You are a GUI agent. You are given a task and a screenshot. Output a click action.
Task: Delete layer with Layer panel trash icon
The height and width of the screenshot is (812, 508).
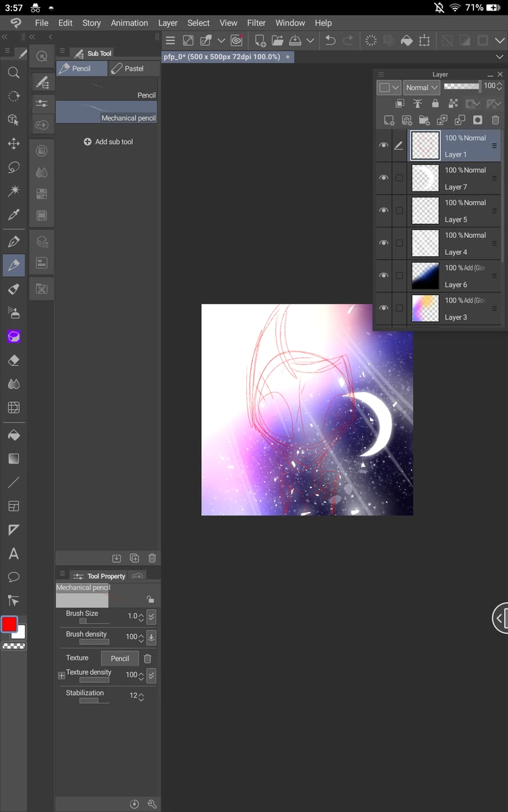(x=495, y=120)
